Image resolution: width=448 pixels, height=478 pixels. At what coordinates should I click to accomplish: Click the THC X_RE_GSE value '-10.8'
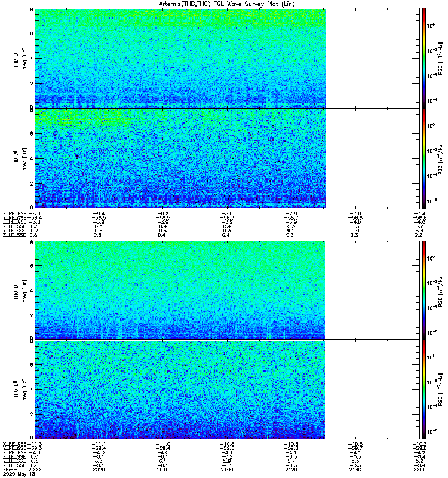coord(227,444)
